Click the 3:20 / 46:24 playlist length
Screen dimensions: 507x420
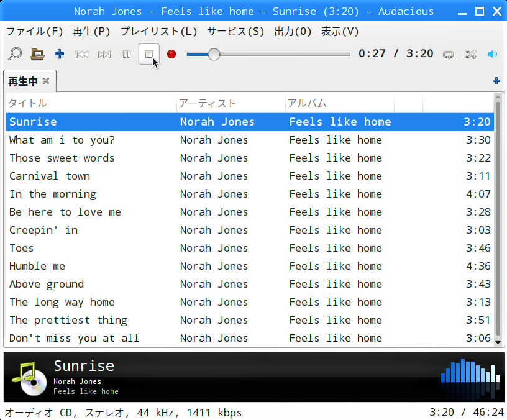tap(467, 413)
